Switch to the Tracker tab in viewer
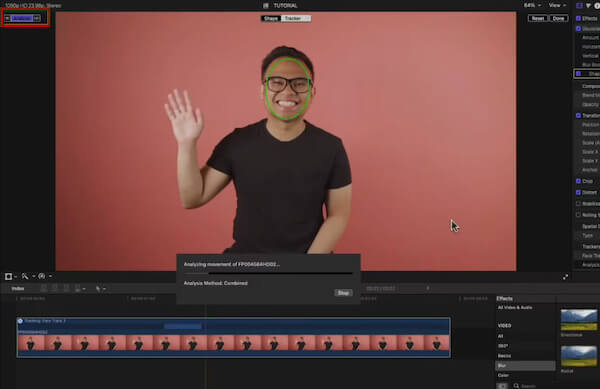600x389 pixels. [296, 18]
